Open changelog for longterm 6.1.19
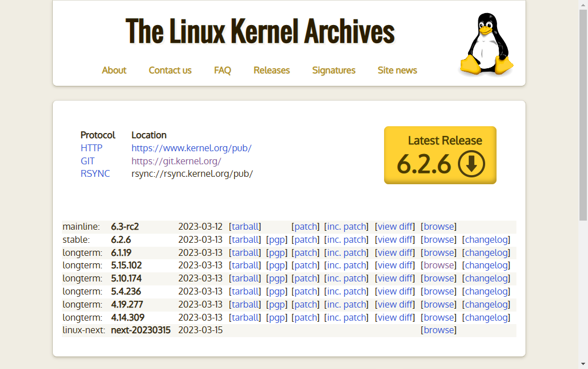This screenshot has height=369, width=588. pos(486,252)
